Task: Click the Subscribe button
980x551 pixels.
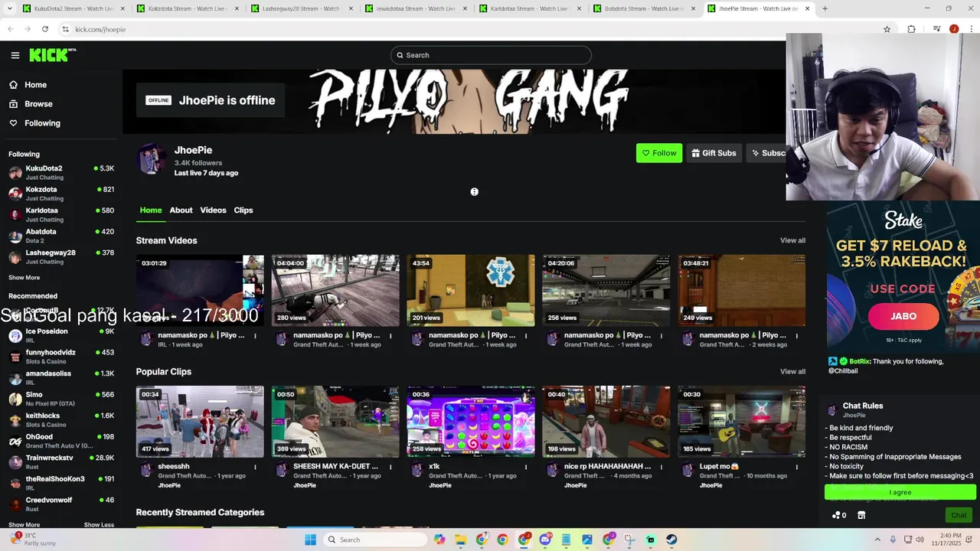Action: pos(766,153)
